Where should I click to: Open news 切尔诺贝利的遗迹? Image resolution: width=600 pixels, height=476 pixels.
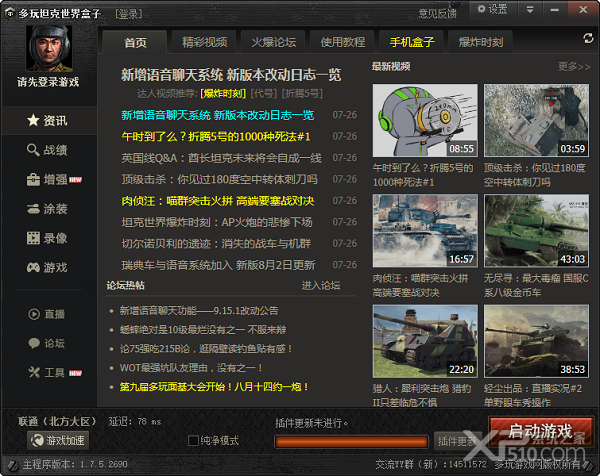coord(216,244)
